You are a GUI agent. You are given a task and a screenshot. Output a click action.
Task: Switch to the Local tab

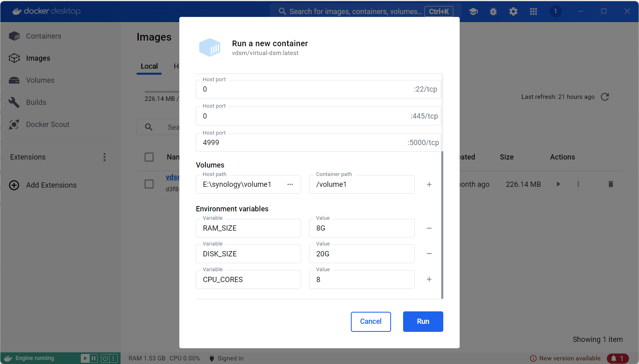(149, 66)
